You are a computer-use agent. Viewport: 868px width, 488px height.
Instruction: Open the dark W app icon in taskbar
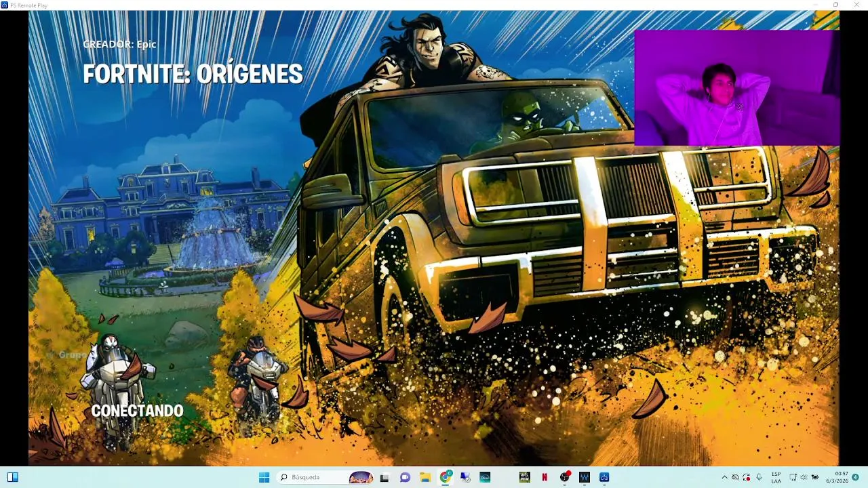click(585, 477)
